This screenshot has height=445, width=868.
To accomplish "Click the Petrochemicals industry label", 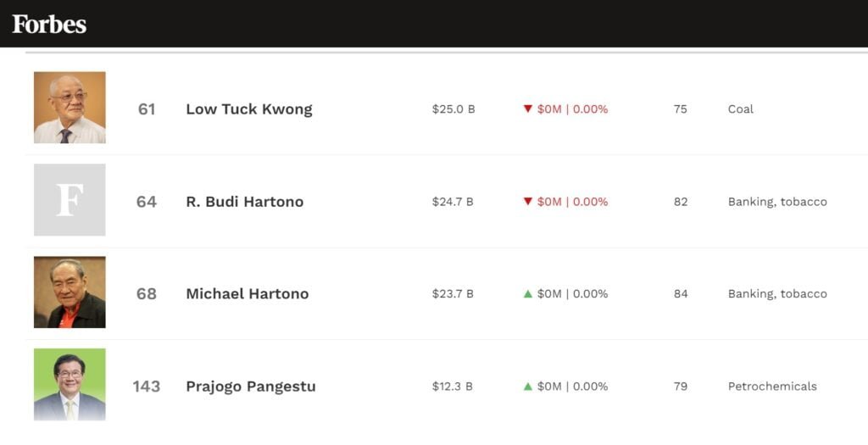I will [x=772, y=387].
